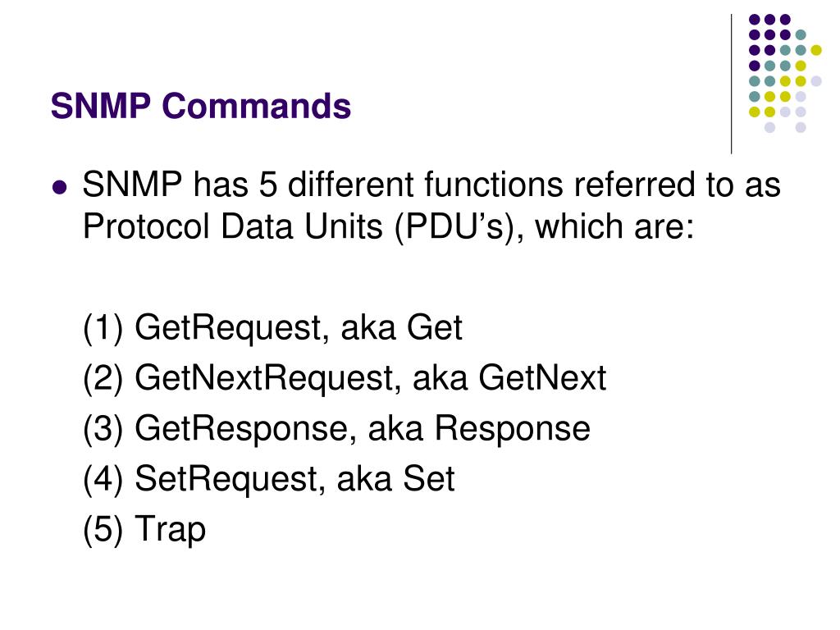Select the SetRequest, aka Set line
840x630 pixels.
(x=268, y=479)
